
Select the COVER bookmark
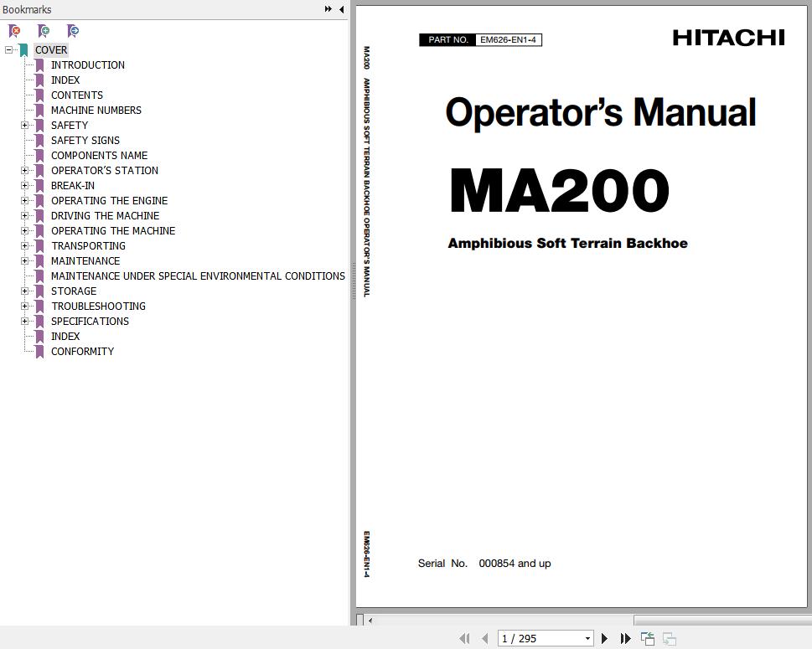51,50
